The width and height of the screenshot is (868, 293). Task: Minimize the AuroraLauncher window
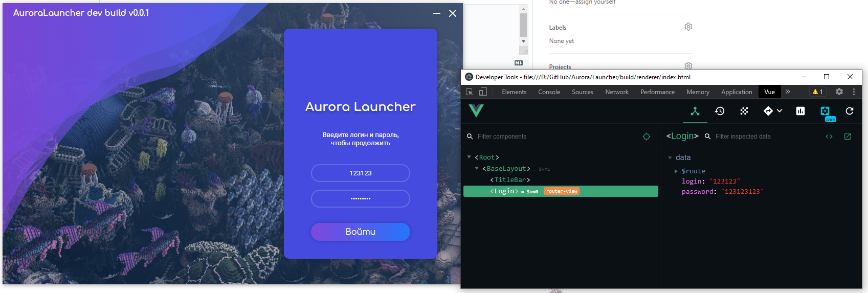[437, 13]
